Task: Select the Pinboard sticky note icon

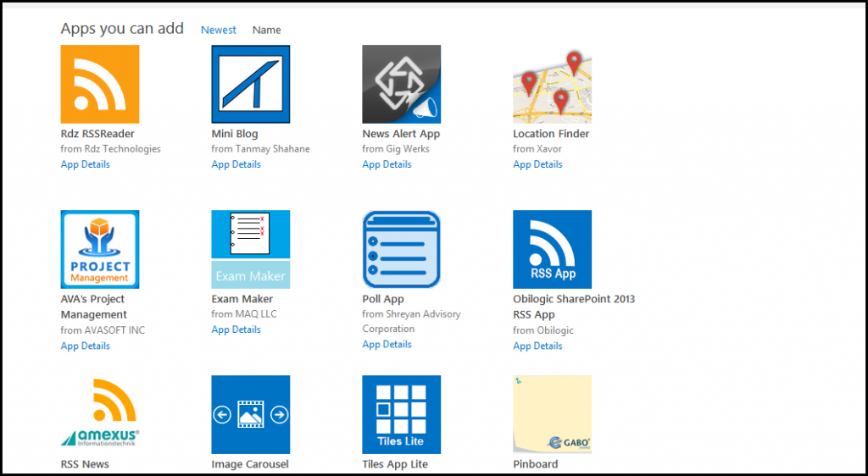Action: click(x=552, y=415)
